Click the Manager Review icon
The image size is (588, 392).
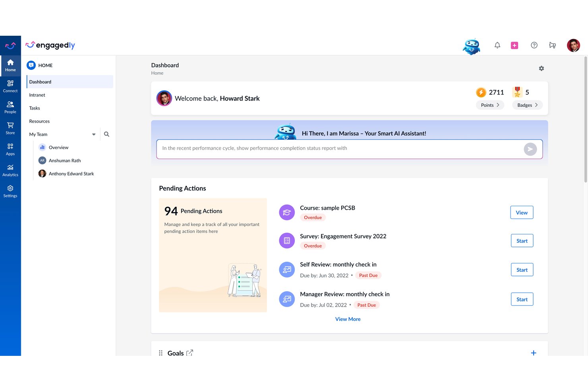[287, 299]
